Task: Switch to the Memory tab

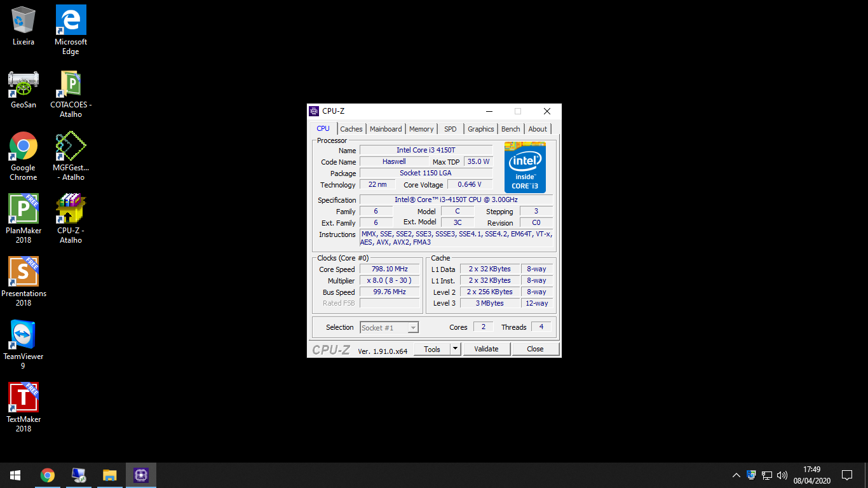Action: click(421, 129)
